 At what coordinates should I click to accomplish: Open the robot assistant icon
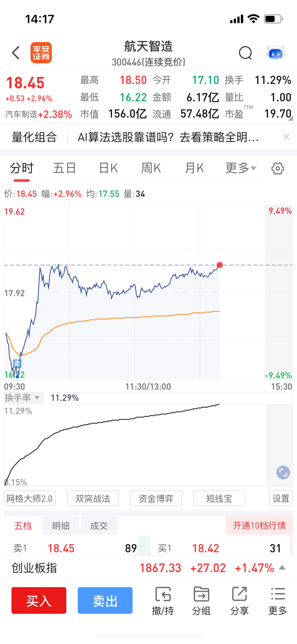(x=276, y=53)
